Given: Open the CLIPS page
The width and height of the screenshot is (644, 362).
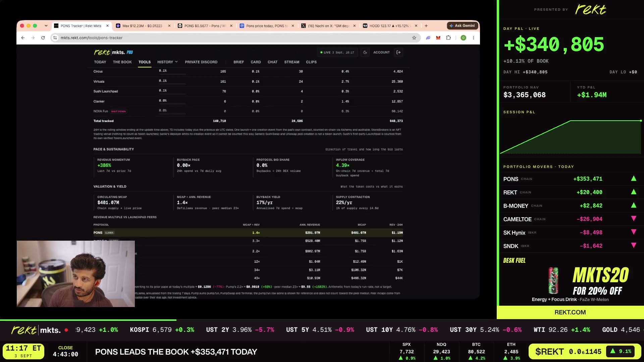Looking at the screenshot, I should tap(311, 62).
